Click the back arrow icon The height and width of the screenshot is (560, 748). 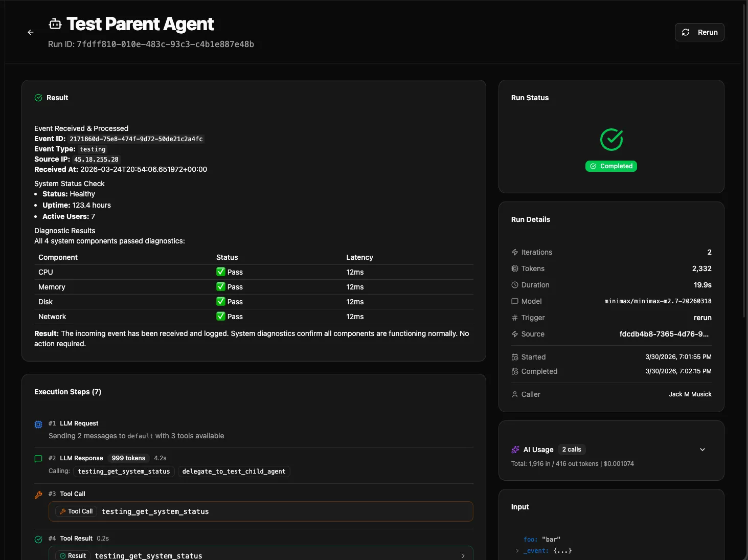coord(31,32)
